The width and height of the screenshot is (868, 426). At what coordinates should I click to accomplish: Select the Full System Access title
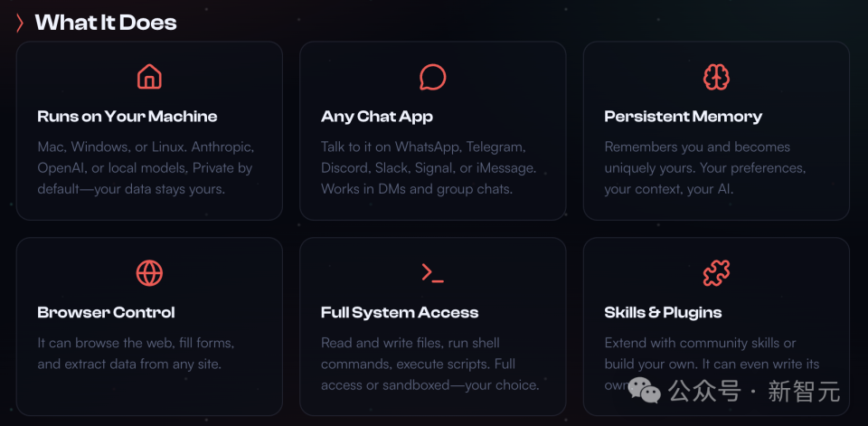pyautogui.click(x=400, y=313)
